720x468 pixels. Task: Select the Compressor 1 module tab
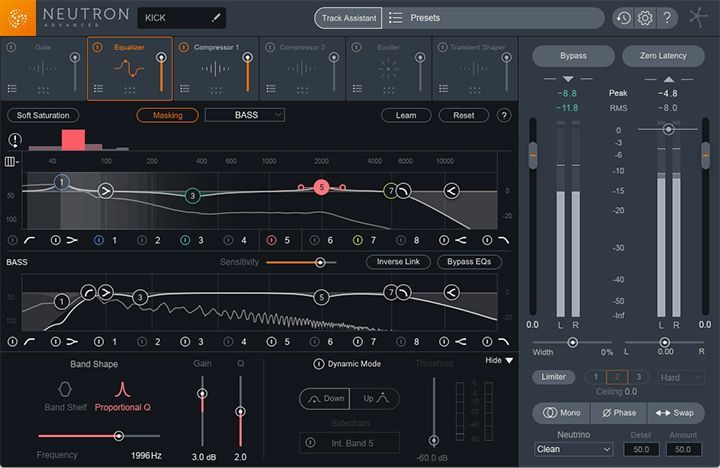(x=216, y=68)
